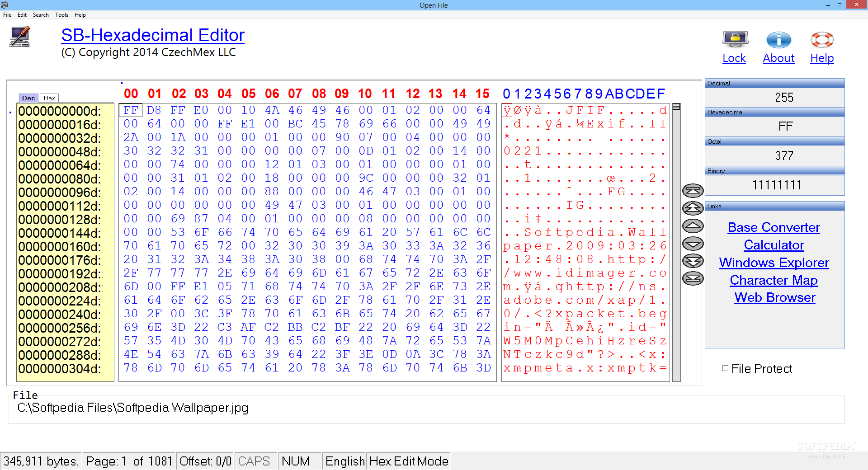Click the single up arrow navigation button
Screen dimensions: 868x470
[693, 226]
